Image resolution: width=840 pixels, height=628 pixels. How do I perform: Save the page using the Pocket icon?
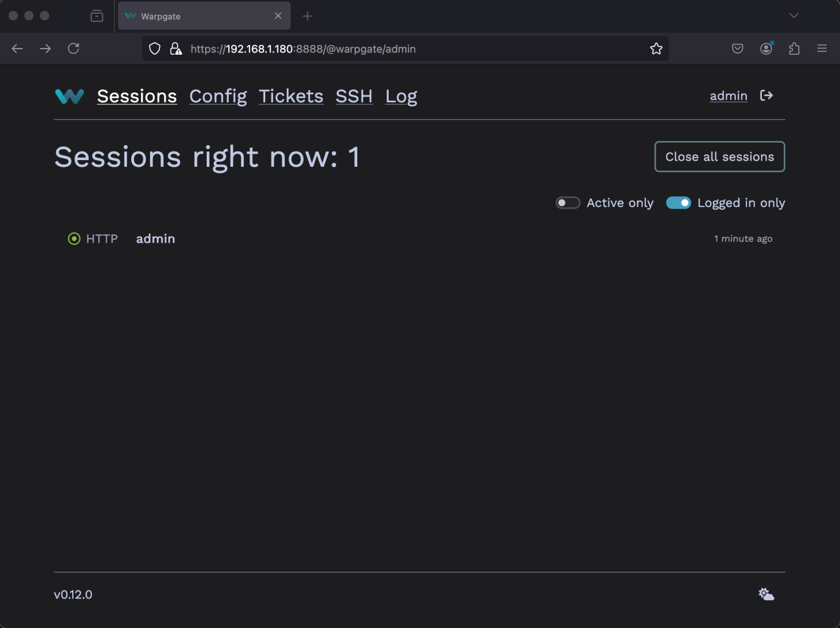[x=737, y=49]
